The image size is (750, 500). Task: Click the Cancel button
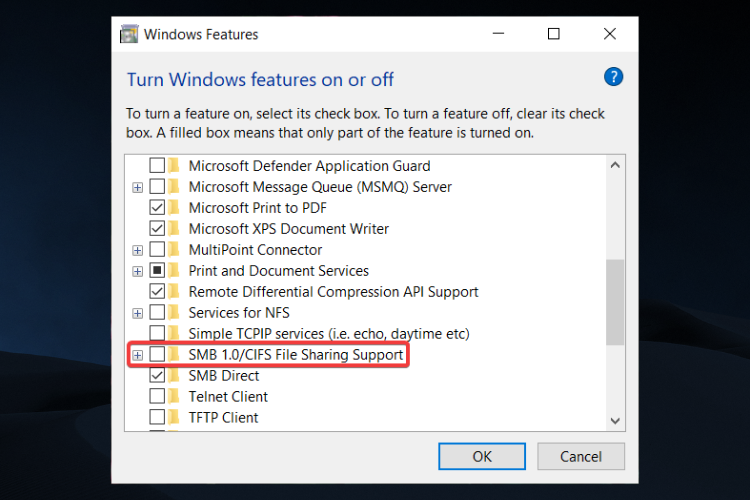point(581,456)
